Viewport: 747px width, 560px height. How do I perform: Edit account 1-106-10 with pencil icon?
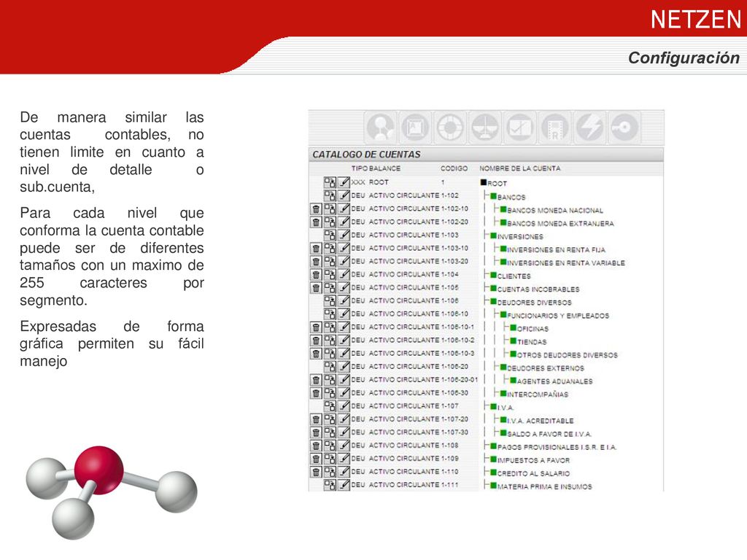344,314
